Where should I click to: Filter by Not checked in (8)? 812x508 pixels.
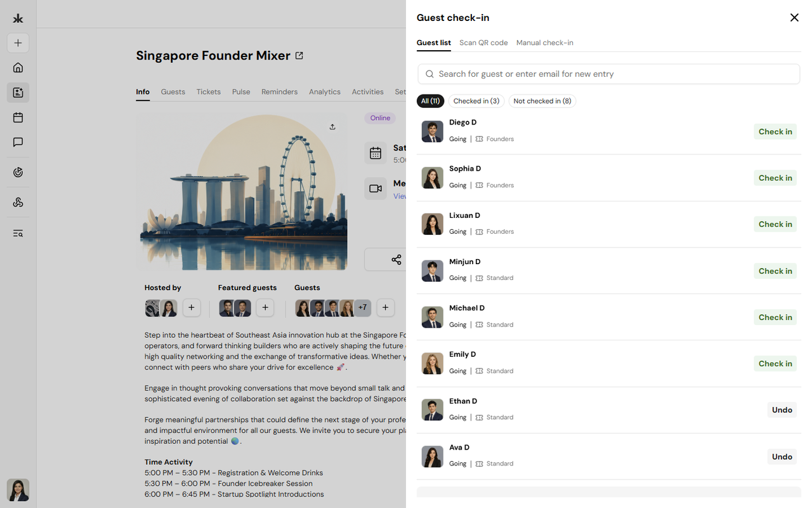(542, 101)
